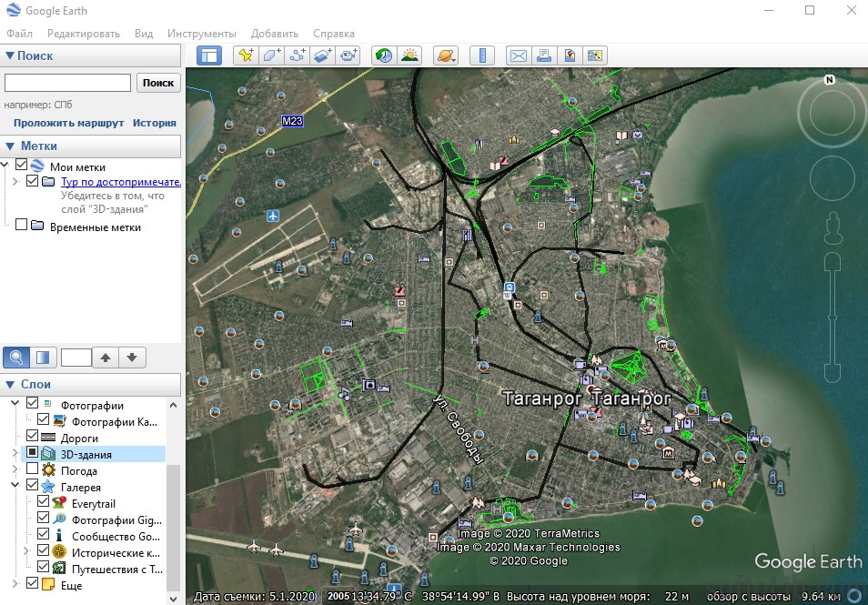Image resolution: width=868 pixels, height=605 pixels.
Task: Expand the 3D-здания layer node
Action: 15,453
